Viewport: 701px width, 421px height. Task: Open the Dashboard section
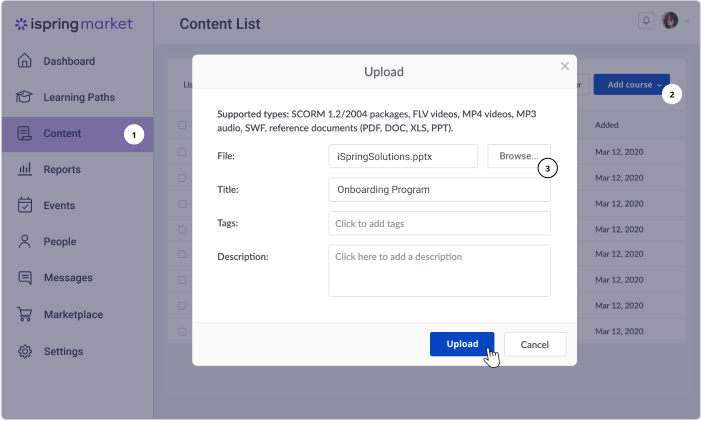click(x=69, y=61)
